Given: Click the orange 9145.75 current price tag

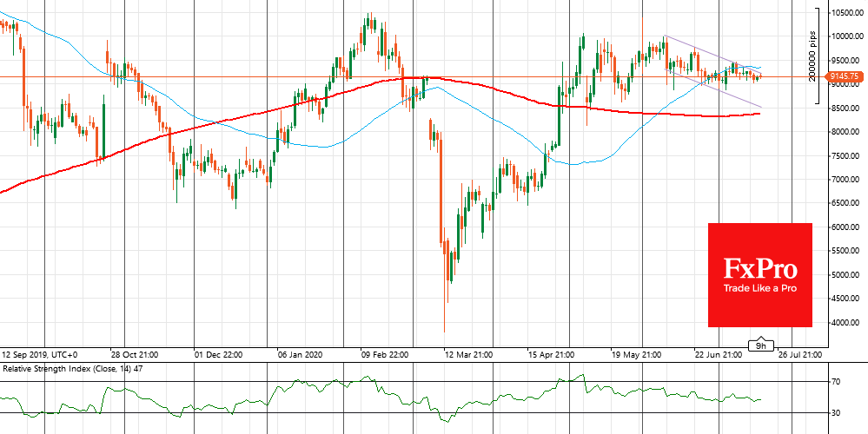Looking at the screenshot, I should tap(845, 77).
